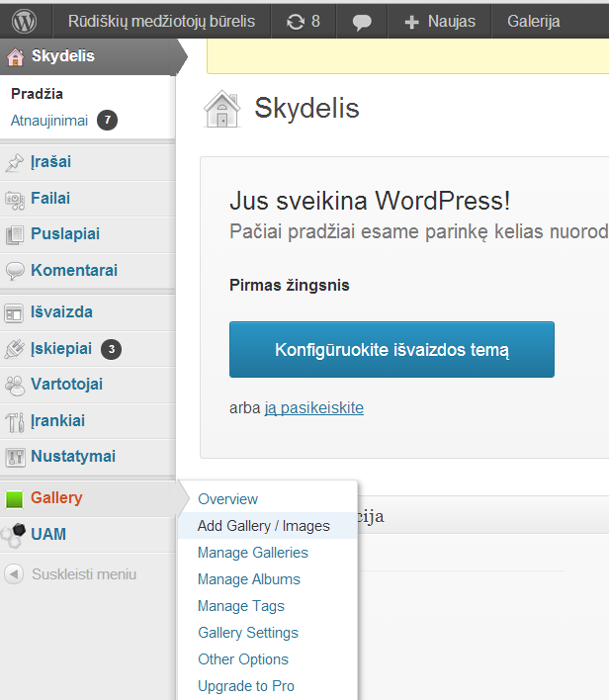Click the collapse arrow icon for Suskleisti meniu

[x=14, y=573]
